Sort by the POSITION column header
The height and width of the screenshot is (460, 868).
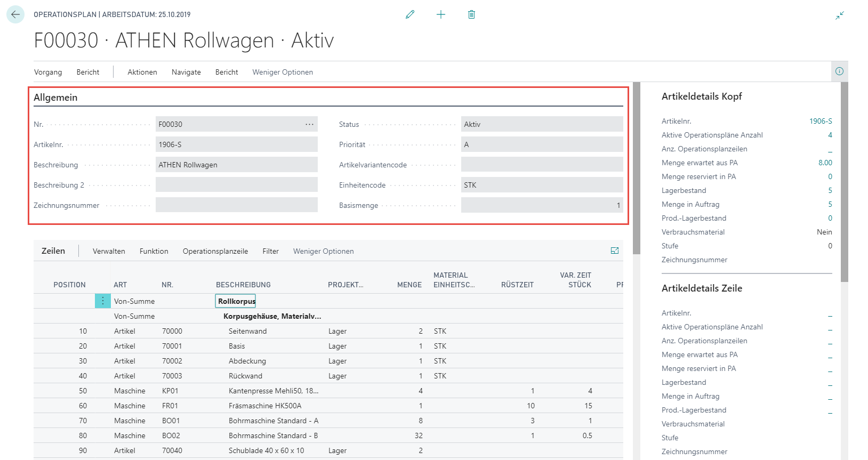69,285
